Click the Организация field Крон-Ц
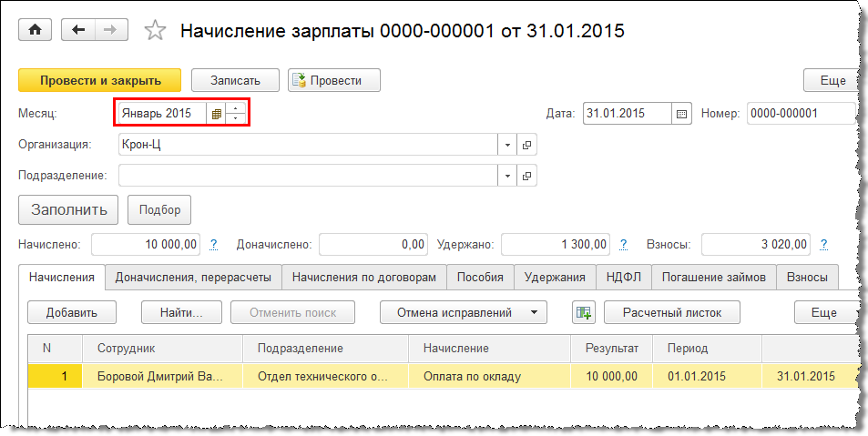868x436 pixels. coord(309,145)
